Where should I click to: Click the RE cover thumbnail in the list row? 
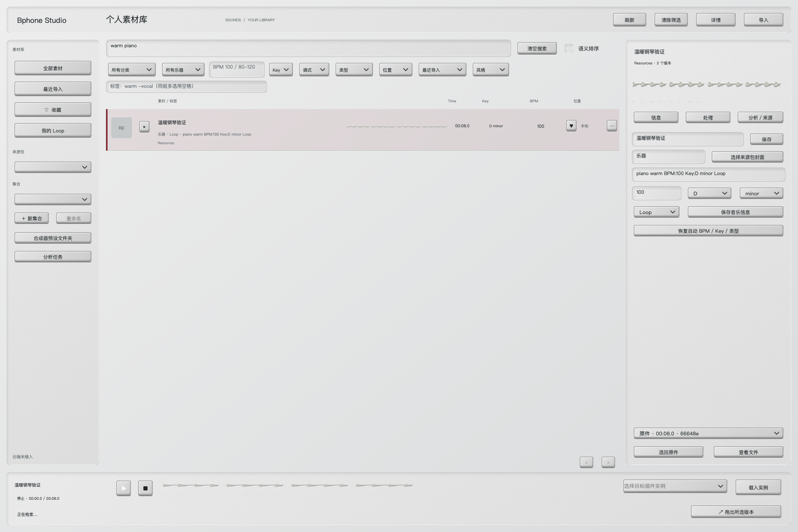point(122,128)
